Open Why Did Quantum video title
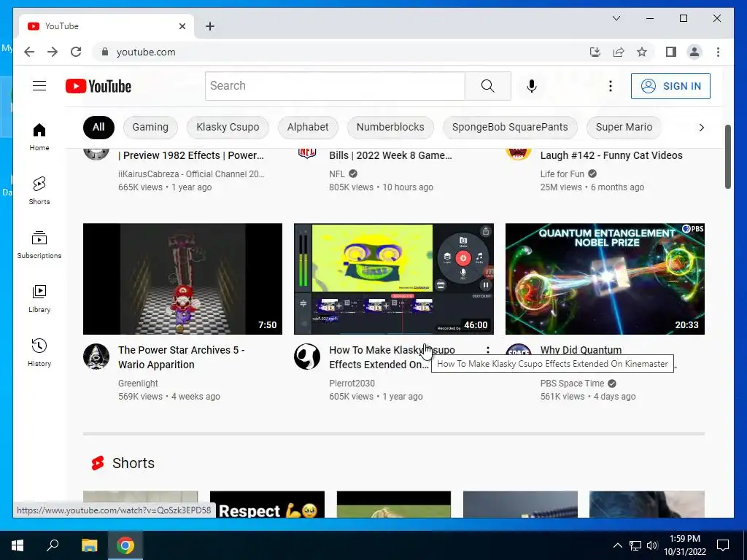Image resolution: width=747 pixels, height=560 pixels. (581, 350)
